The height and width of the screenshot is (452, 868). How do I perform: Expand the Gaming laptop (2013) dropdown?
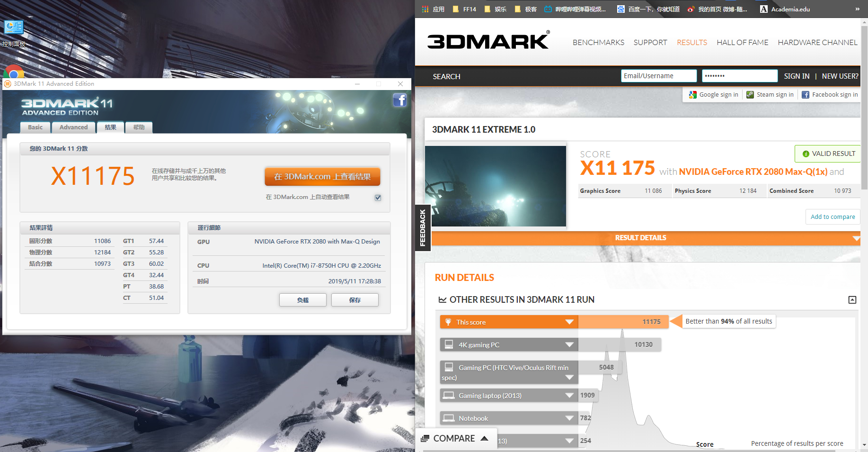(569, 396)
